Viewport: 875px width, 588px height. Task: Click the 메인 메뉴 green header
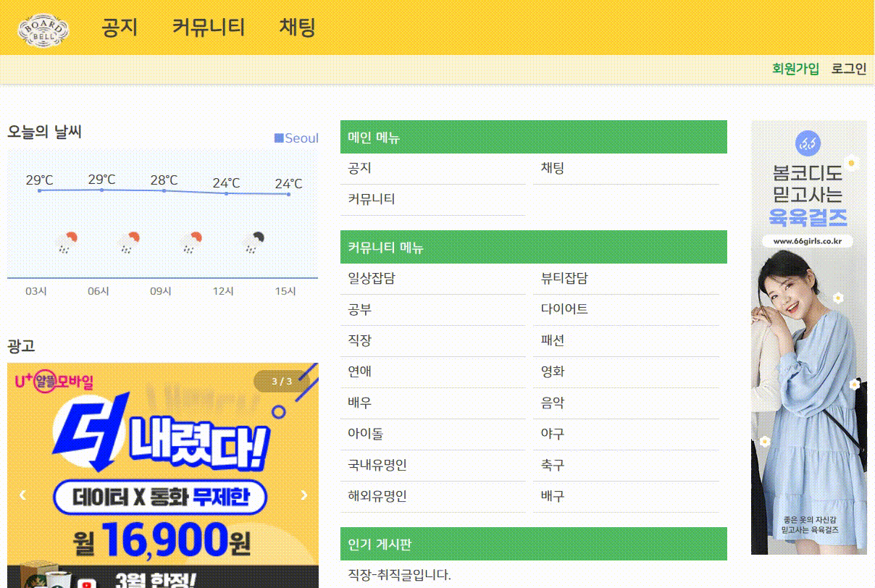pyautogui.click(x=534, y=137)
